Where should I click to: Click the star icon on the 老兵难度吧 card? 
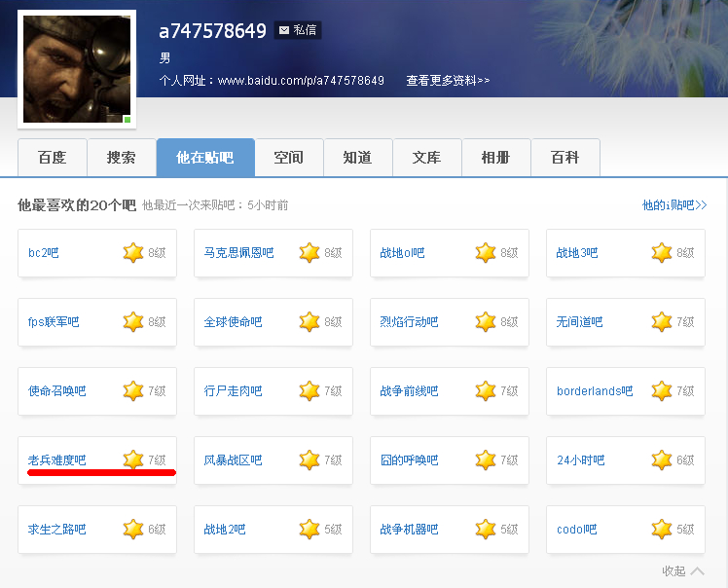(133, 459)
